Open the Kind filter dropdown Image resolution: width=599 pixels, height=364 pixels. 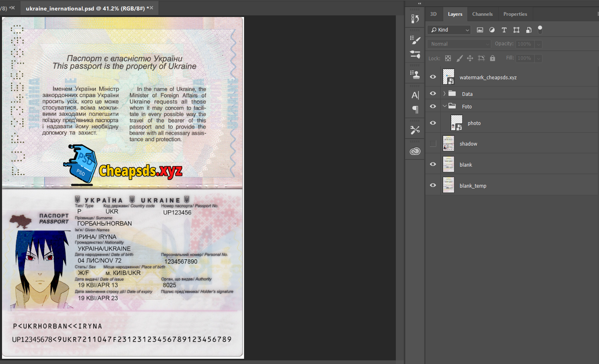[449, 30]
